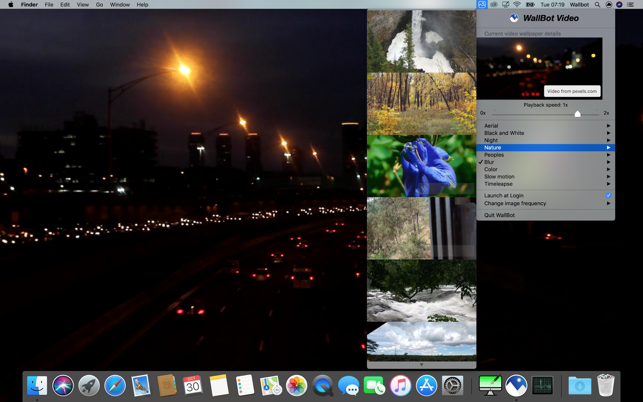Open the View menu
Image resolution: width=643 pixels, height=402 pixels.
[x=82, y=5]
